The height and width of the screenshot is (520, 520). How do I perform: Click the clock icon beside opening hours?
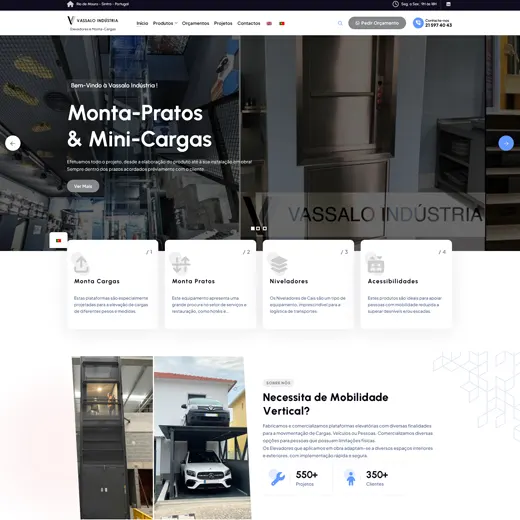[x=395, y=4]
